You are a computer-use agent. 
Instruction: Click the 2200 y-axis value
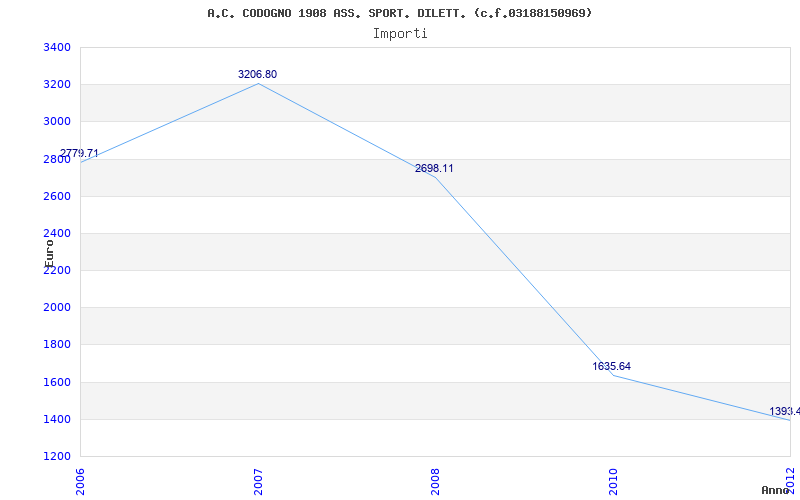tap(56, 270)
